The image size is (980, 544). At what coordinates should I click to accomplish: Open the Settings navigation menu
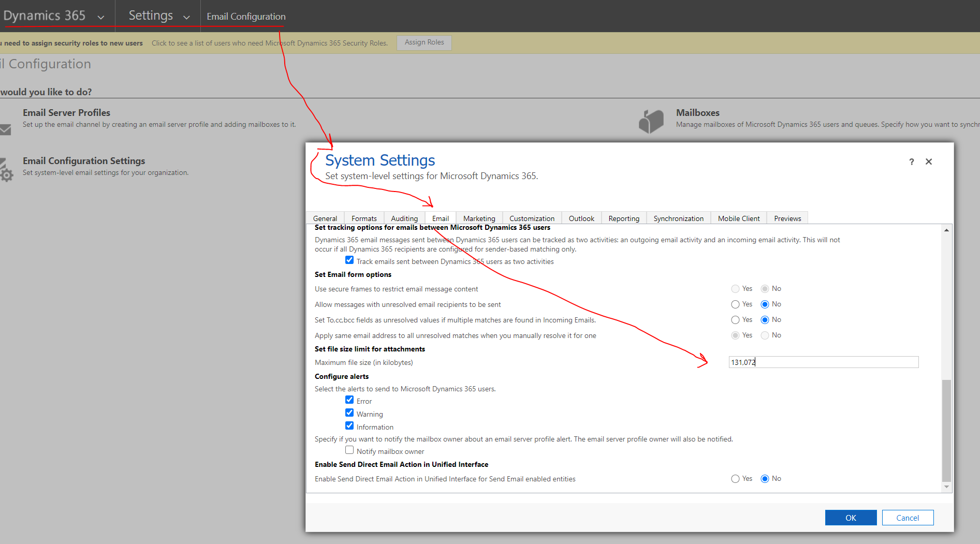(x=151, y=16)
